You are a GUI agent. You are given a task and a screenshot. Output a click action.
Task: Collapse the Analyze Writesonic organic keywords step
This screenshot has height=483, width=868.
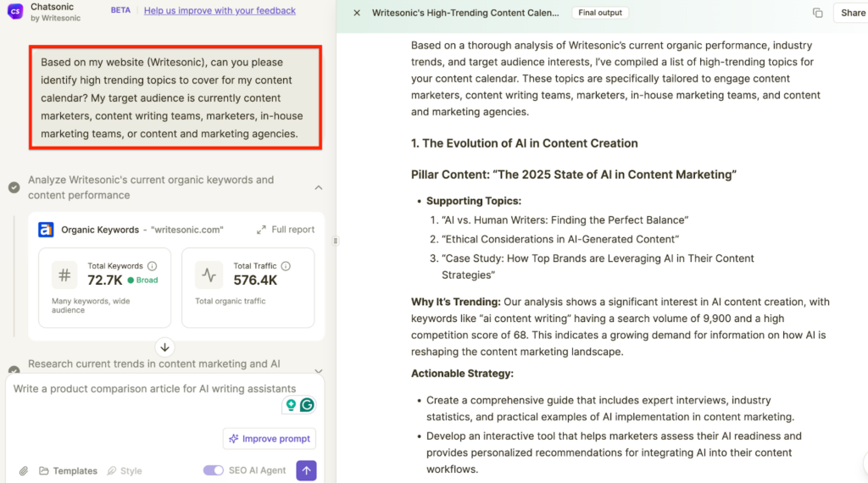click(x=319, y=187)
